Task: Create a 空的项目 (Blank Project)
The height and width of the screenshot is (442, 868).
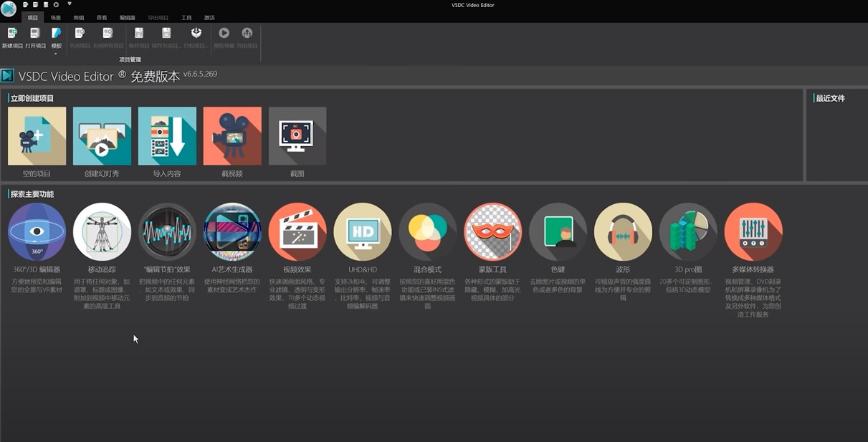Action: coord(37,137)
